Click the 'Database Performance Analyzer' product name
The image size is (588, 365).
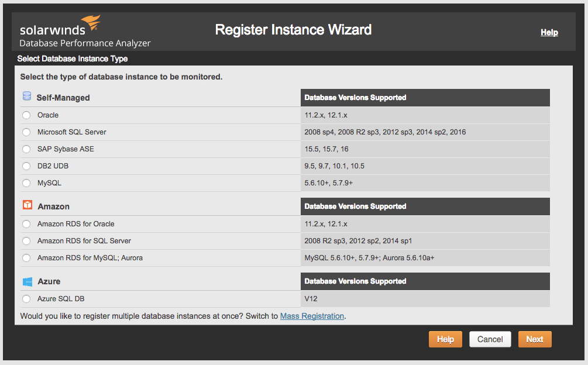85,43
